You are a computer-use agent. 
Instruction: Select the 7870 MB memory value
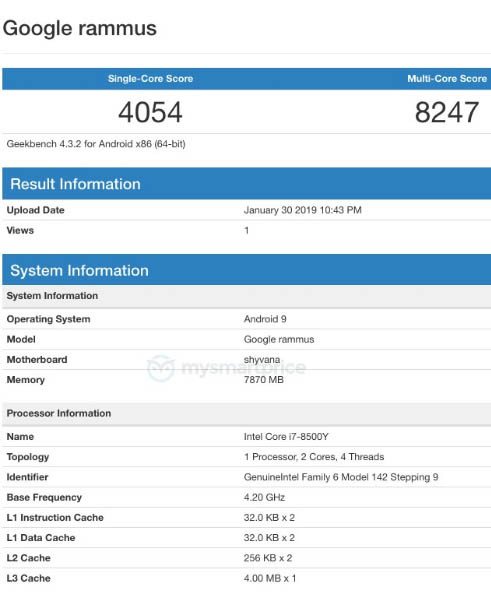264,380
